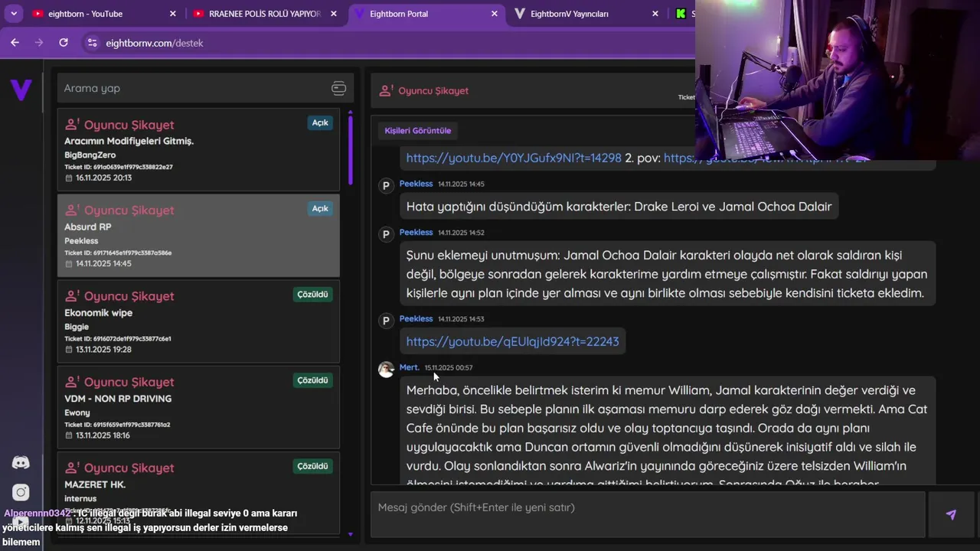The height and width of the screenshot is (551, 980).
Task: Open youtu.be/qEUIqjId924?t=22243 link
Action: 512,341
